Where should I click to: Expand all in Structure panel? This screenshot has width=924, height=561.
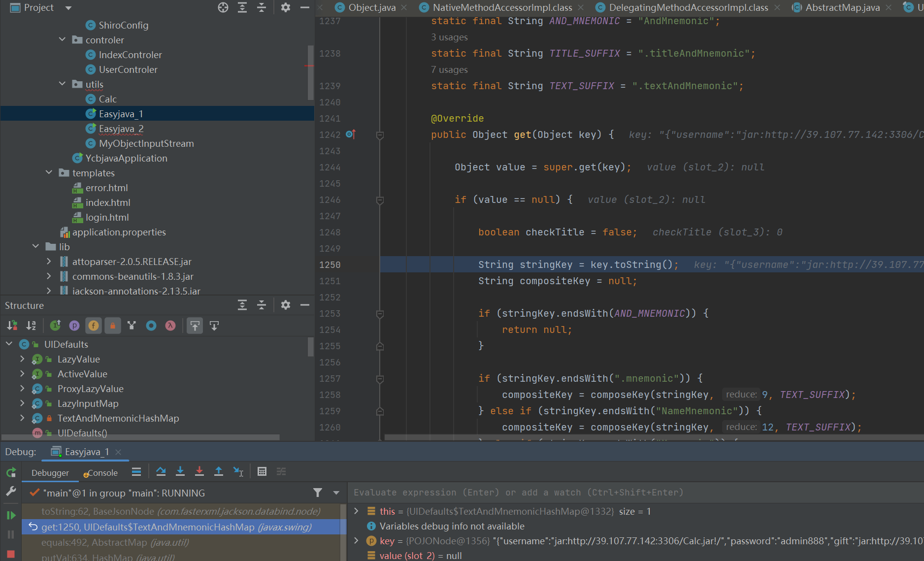pos(242,305)
